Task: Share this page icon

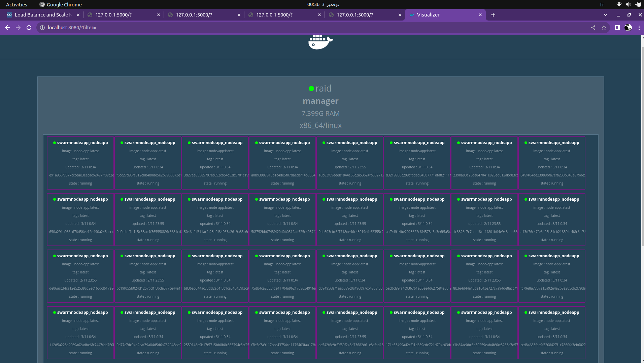Action: pyautogui.click(x=593, y=28)
